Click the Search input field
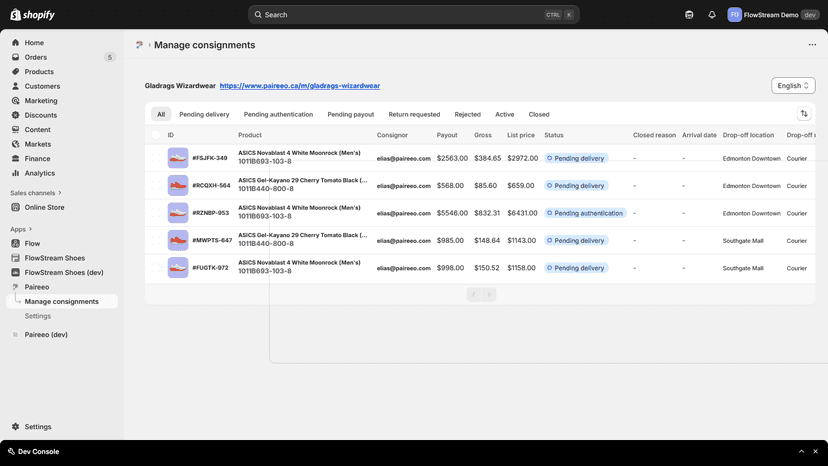Screen dimensions: 828x466 pyautogui.click(x=413, y=15)
